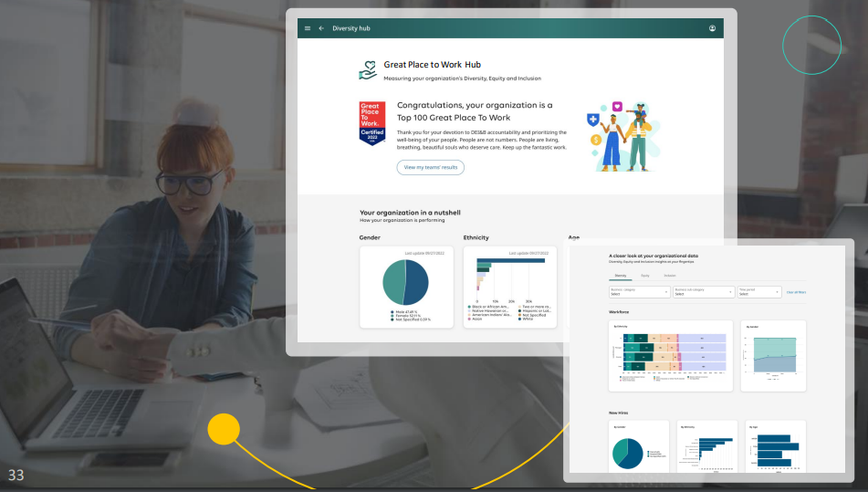Viewport: 868px width, 492px height.
Task: Open the user profile account icon
Action: point(712,28)
